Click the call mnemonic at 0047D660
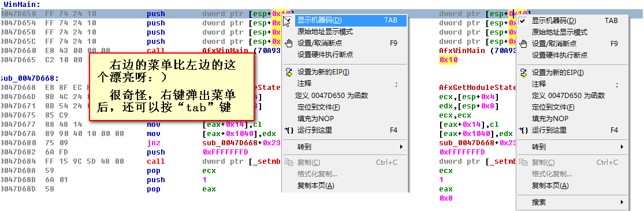 (155, 50)
